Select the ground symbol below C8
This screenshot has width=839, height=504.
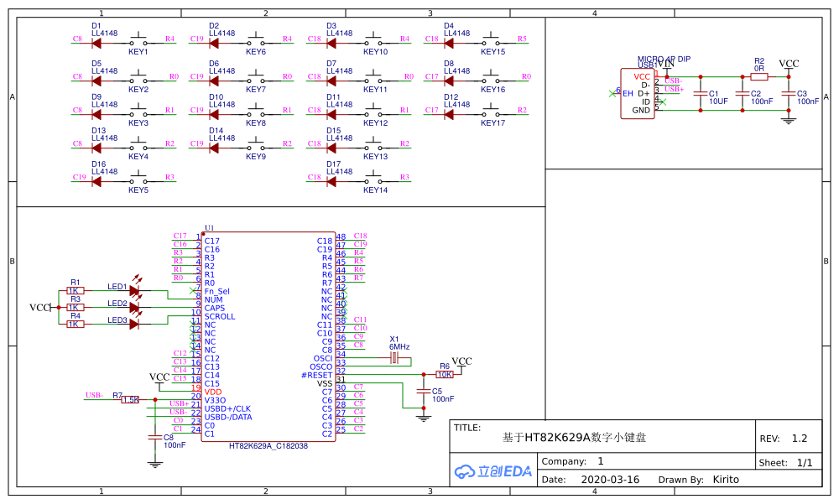[154, 464]
